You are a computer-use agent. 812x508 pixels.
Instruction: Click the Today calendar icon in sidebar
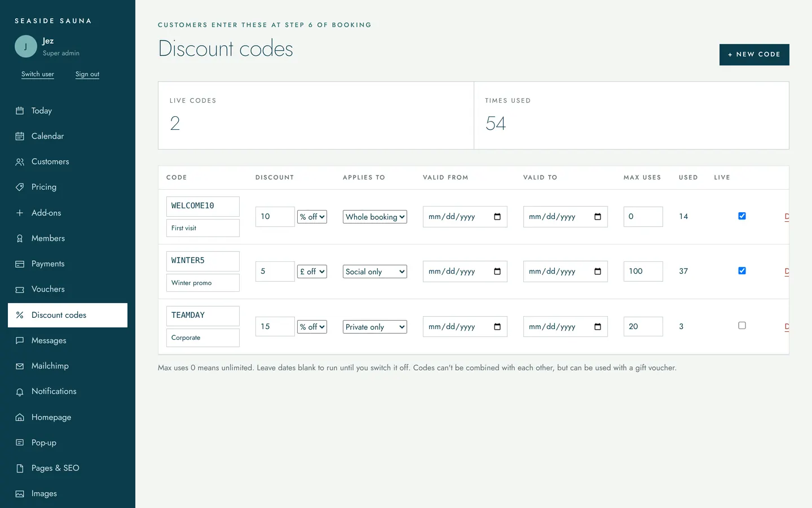(x=20, y=111)
